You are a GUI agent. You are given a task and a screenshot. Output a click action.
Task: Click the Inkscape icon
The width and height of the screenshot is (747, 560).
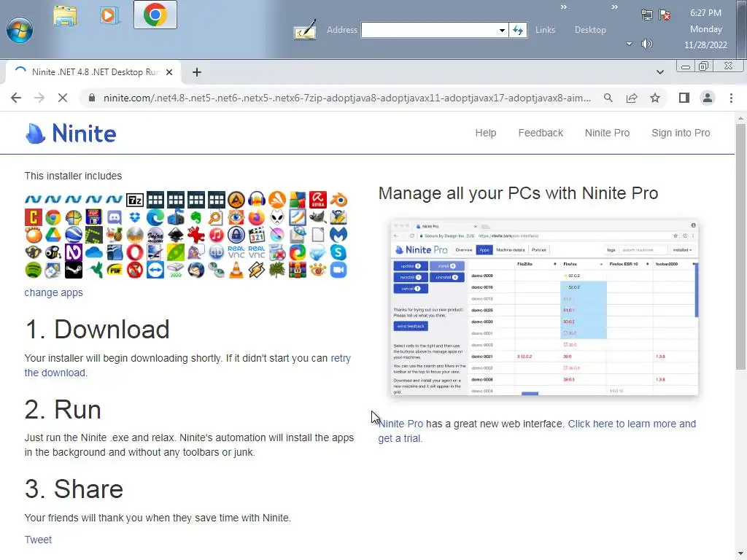tap(175, 235)
